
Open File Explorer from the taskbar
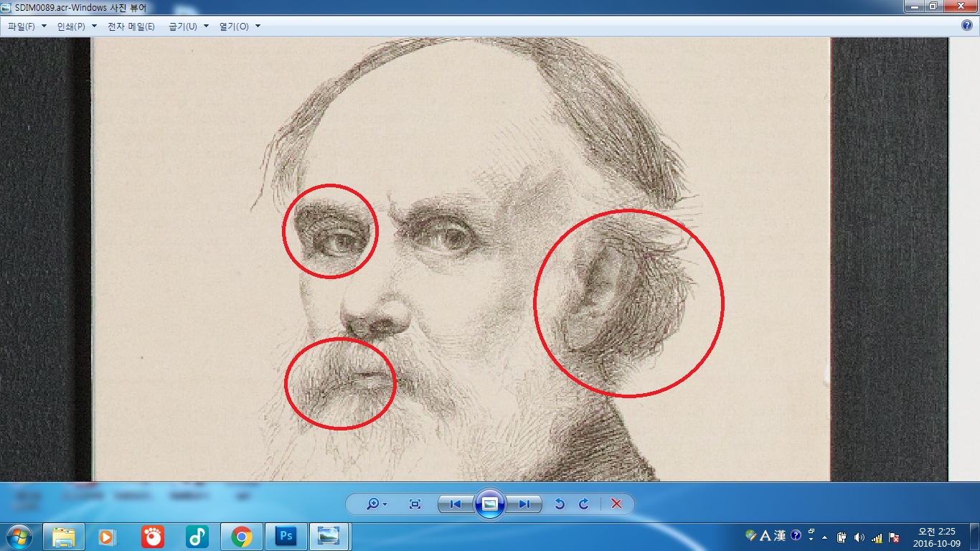[x=64, y=536]
